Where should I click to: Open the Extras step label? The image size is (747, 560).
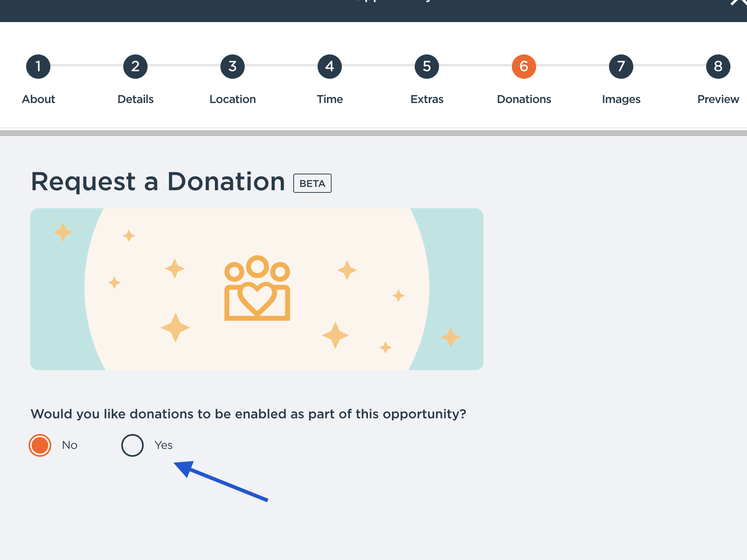(427, 99)
